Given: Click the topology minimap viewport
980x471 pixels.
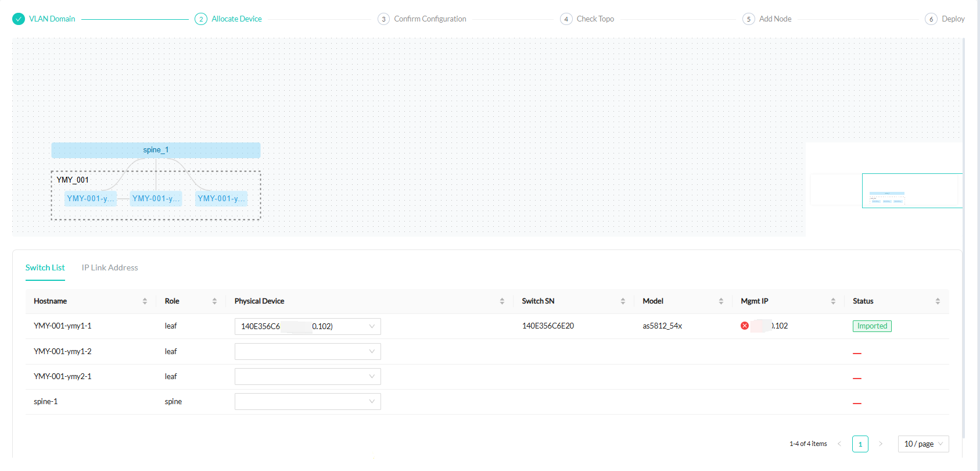Looking at the screenshot, I should [911, 190].
